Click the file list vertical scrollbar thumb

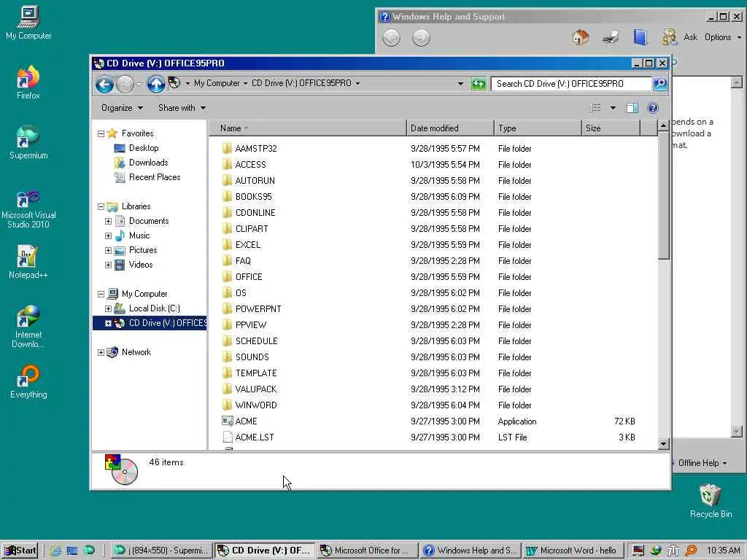(x=663, y=195)
